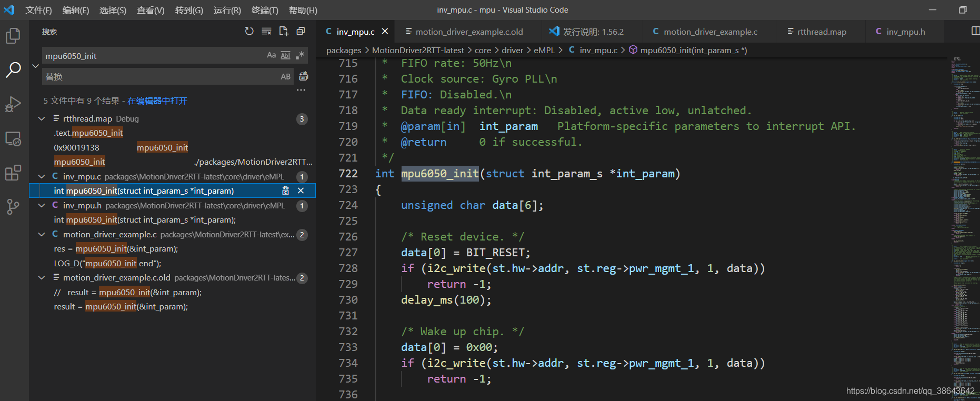Open Help menu (帮助)
980x401 pixels.
pyautogui.click(x=303, y=10)
